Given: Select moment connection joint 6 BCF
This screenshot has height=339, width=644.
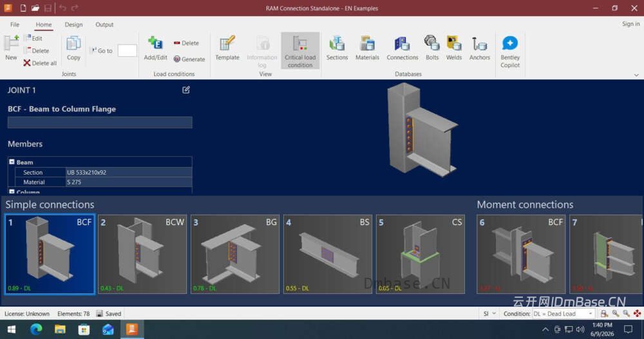Looking at the screenshot, I should tap(521, 254).
